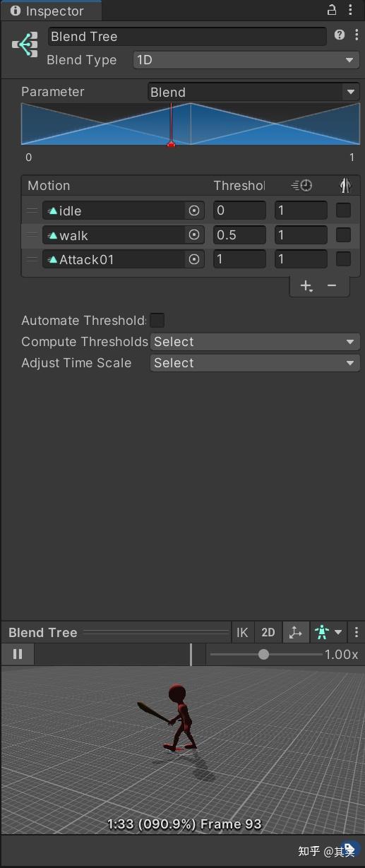Click the add motion plus button
The width and height of the screenshot is (365, 868).
click(x=306, y=285)
